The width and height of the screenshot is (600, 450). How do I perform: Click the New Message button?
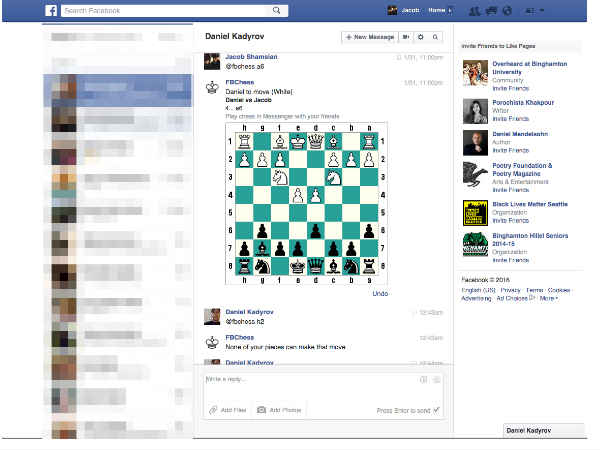[x=370, y=37]
